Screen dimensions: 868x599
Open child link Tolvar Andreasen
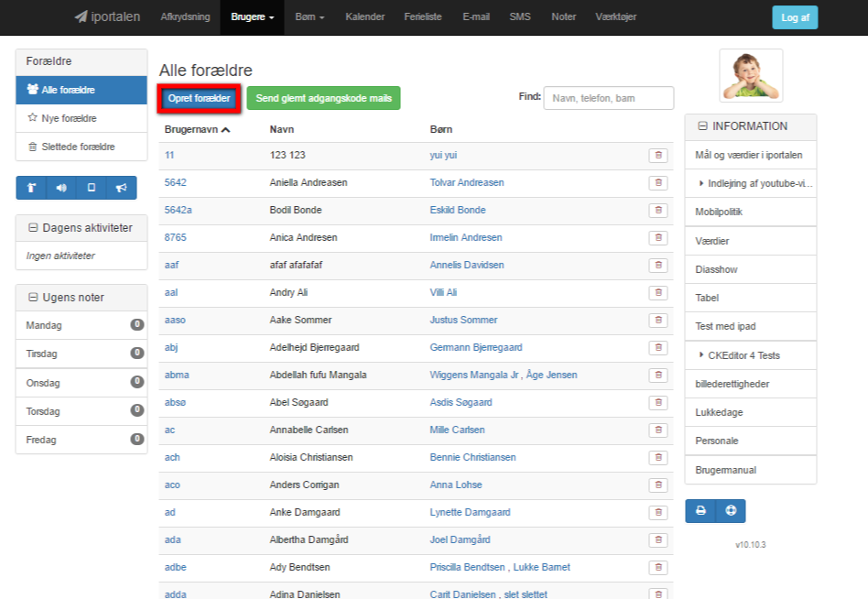pos(467,182)
